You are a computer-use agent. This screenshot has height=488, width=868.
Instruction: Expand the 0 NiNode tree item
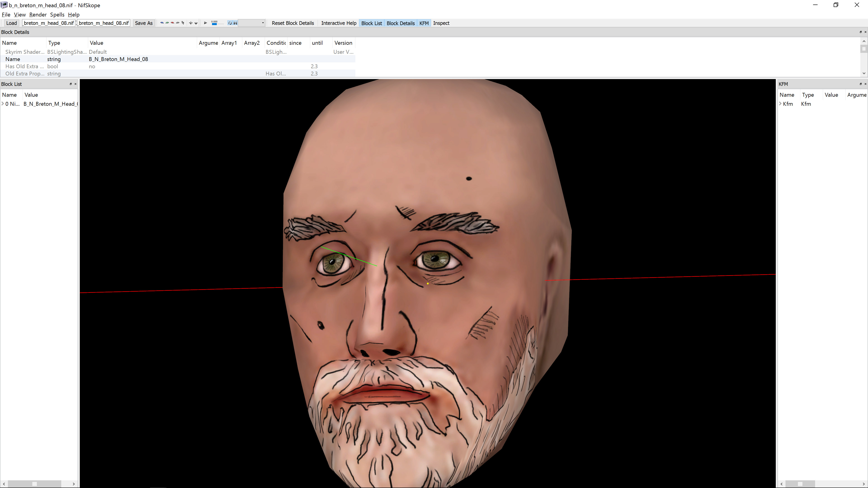tap(3, 104)
